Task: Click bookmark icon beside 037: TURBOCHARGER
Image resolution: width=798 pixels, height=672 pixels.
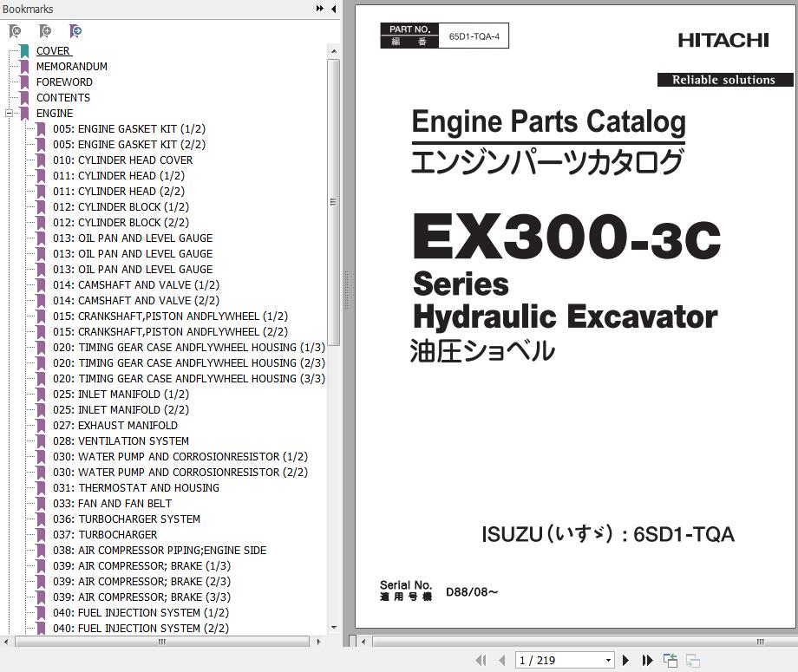Action: [x=41, y=535]
